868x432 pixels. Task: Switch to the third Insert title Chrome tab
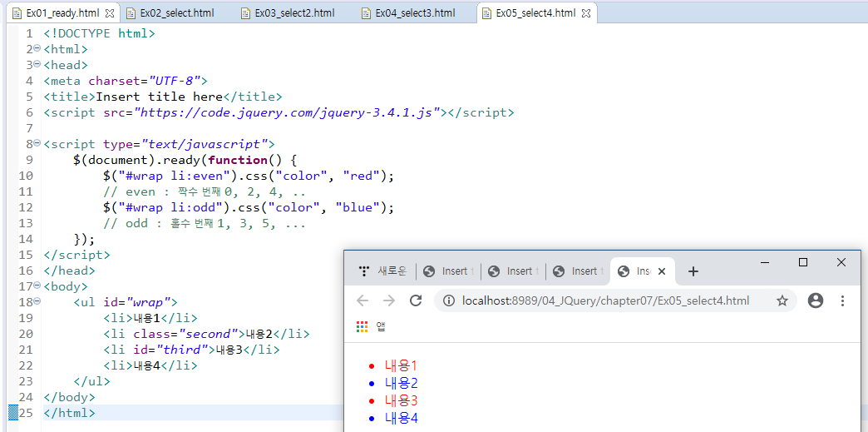tap(578, 271)
